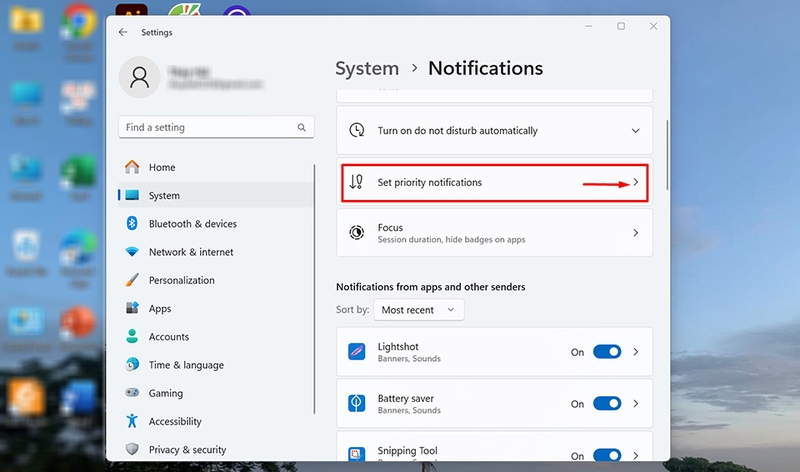This screenshot has width=800, height=472.
Task: Select Home in the sidebar
Action: pos(216,167)
